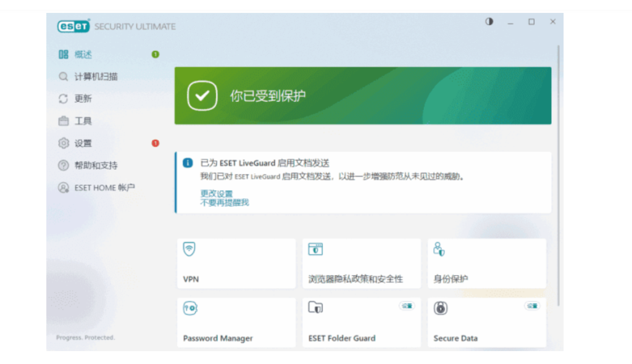This screenshot has height=364, width=632.
Task: Toggle the dark/light contrast mode icon
Action: point(489,22)
